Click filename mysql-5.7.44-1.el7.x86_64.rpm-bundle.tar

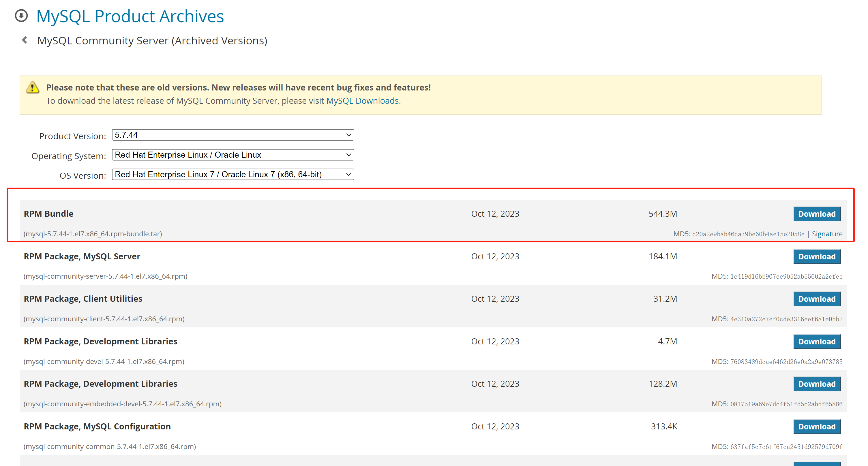(x=93, y=234)
